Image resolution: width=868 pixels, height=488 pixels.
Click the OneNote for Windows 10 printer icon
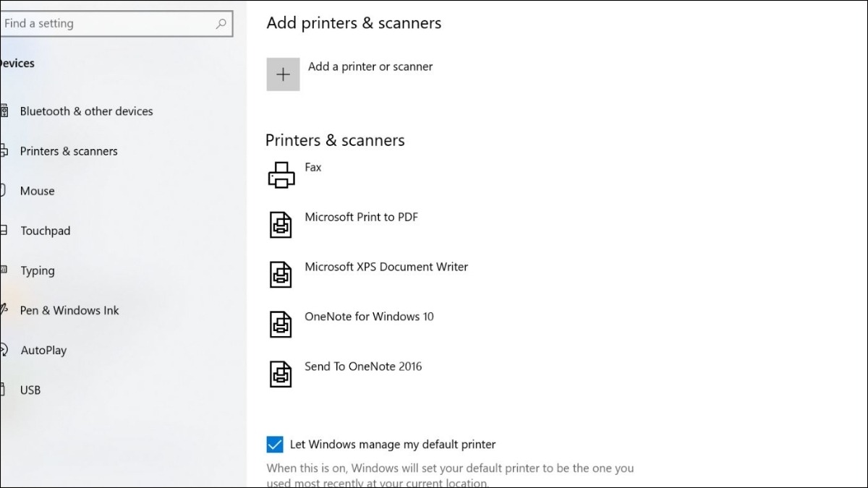coord(281,325)
